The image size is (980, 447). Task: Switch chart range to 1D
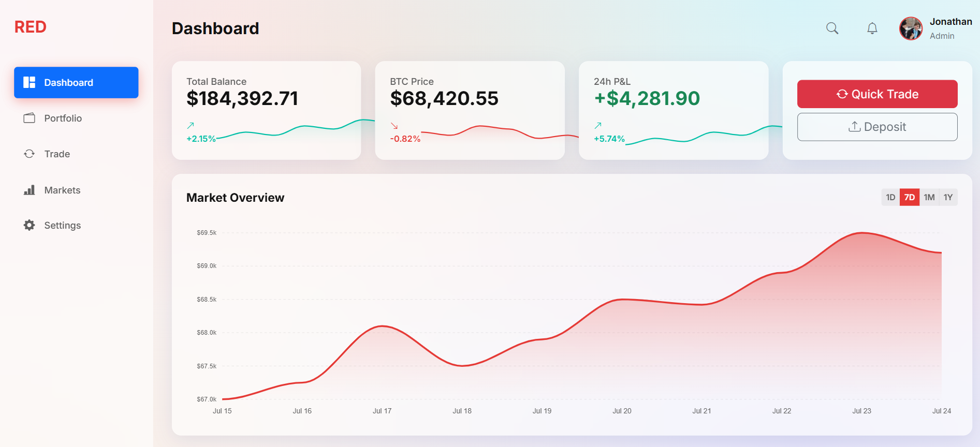point(890,197)
